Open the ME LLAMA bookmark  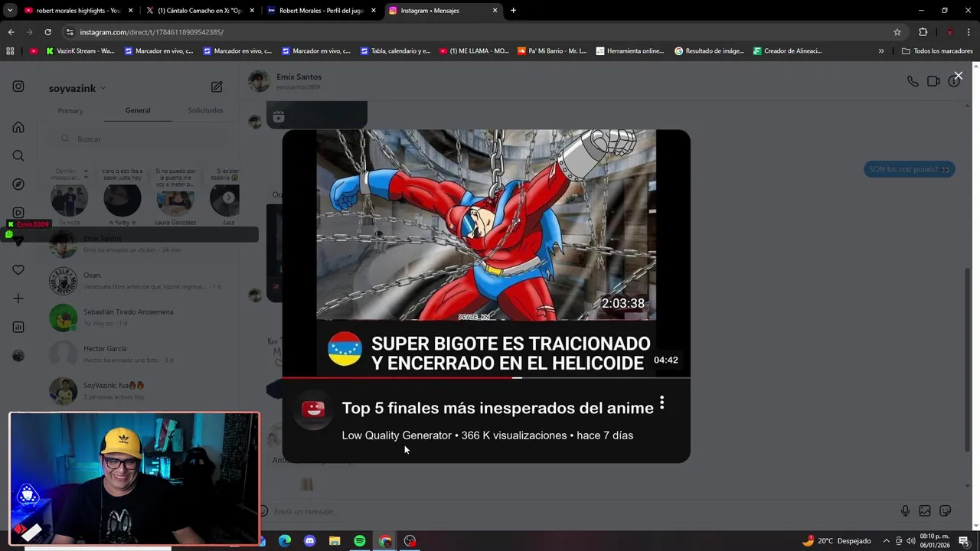tap(474, 51)
